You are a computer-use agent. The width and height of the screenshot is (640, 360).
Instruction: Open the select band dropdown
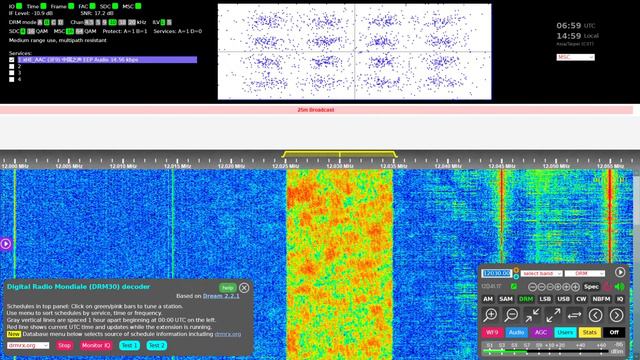click(541, 273)
